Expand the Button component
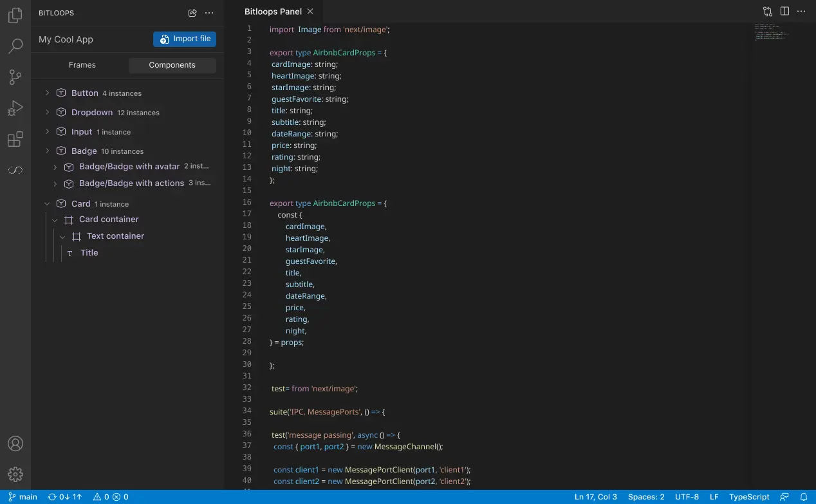 click(47, 93)
